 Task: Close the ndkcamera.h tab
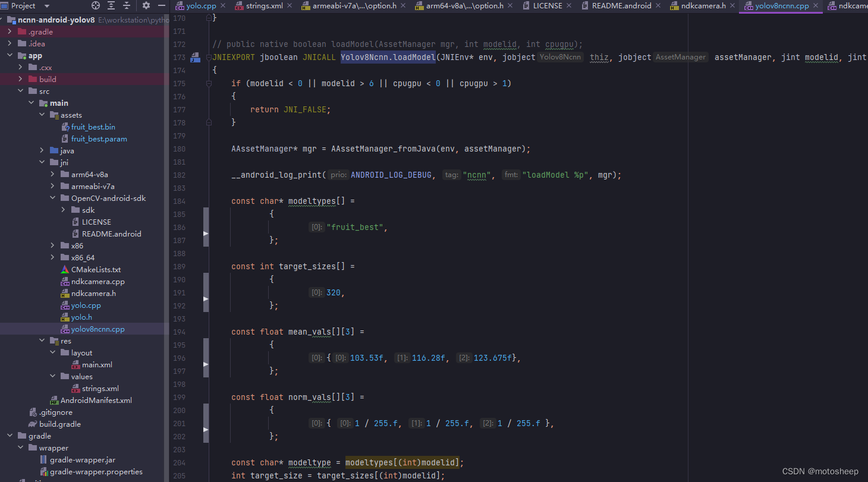tap(733, 6)
